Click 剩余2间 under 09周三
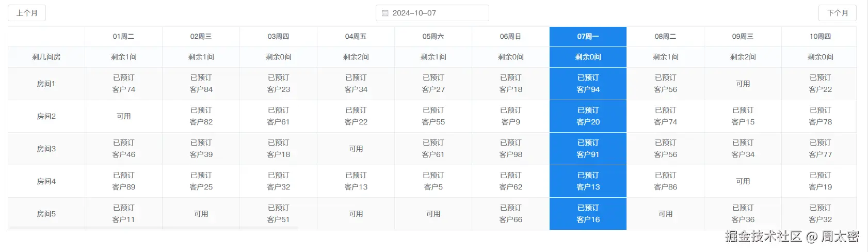Screen dimensions: 868x252 (x=743, y=57)
